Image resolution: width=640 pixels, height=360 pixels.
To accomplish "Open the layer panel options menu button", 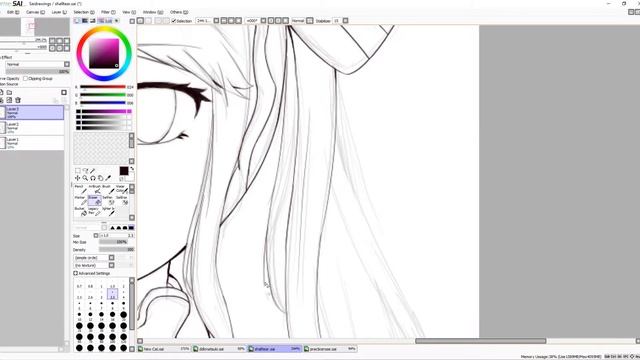I will [x=64, y=93].
